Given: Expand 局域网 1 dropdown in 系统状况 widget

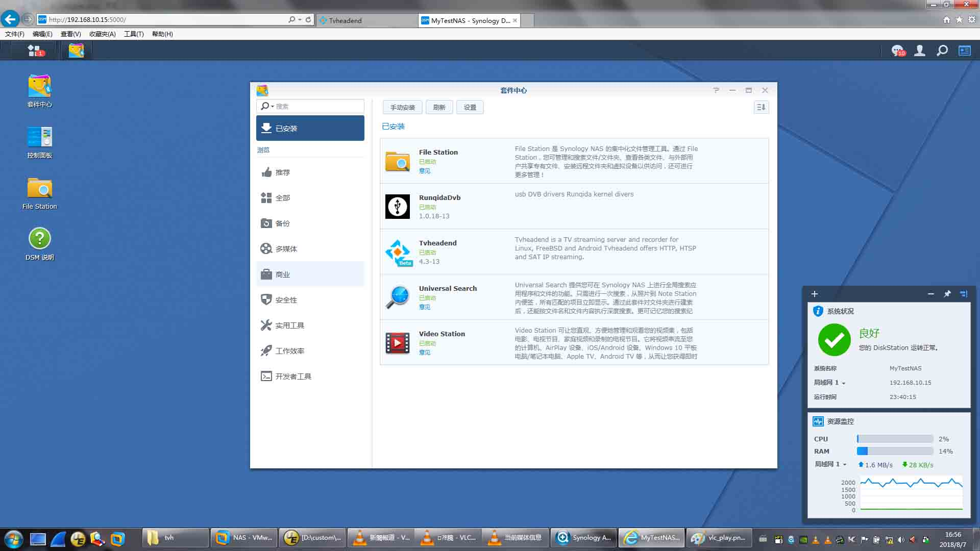Looking at the screenshot, I should (x=844, y=382).
